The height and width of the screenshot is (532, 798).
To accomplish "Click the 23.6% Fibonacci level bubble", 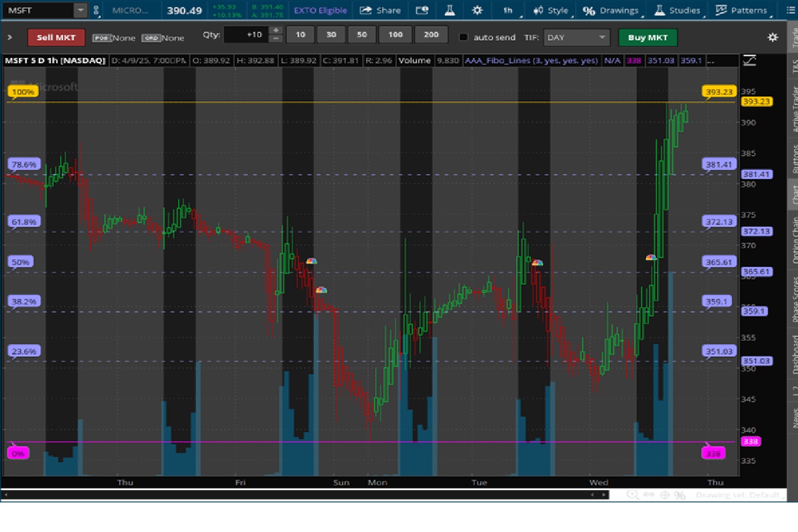I will [24, 351].
